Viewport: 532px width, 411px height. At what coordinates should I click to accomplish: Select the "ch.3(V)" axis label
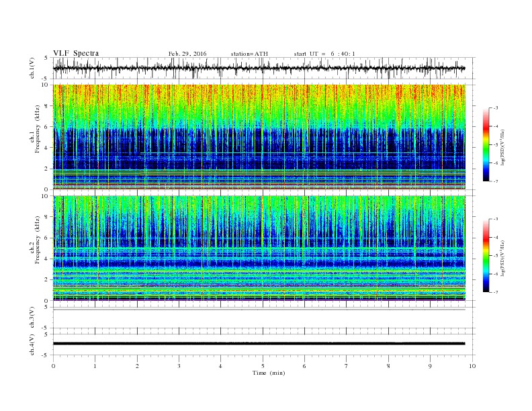tap(32, 318)
